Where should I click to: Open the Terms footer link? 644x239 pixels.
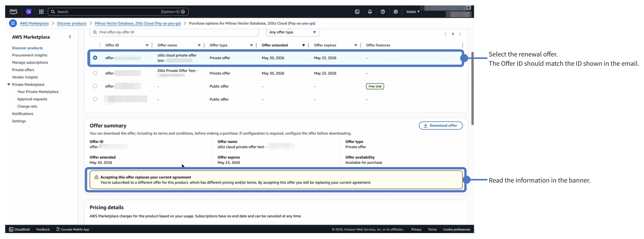point(432,229)
